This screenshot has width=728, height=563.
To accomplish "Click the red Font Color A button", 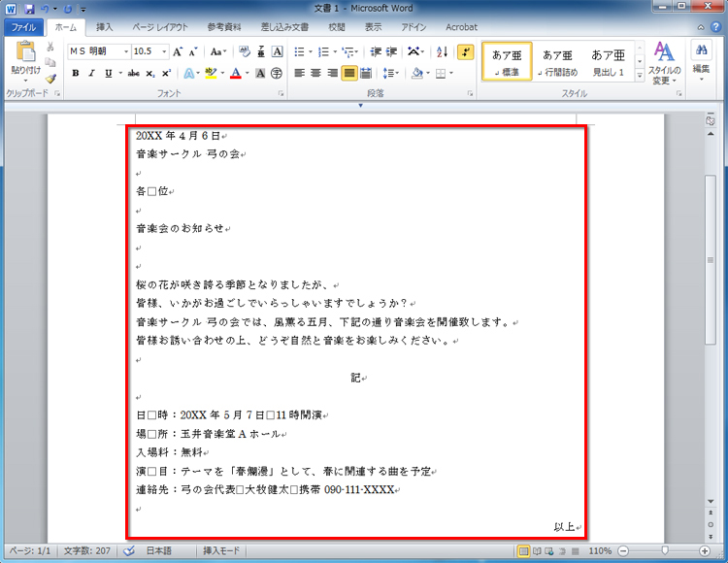I will click(x=236, y=74).
